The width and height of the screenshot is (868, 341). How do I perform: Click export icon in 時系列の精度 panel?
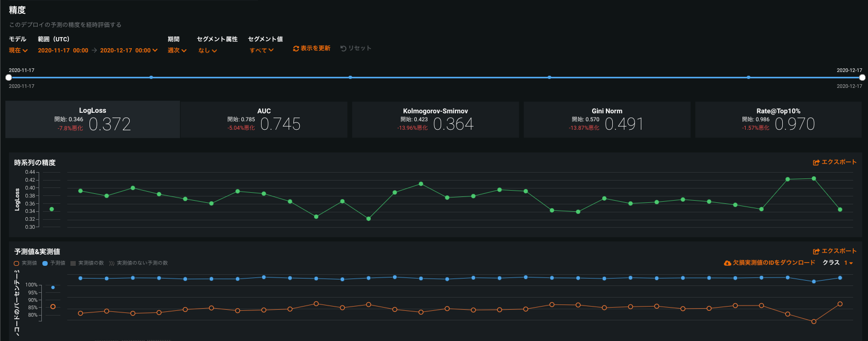pyautogui.click(x=816, y=163)
